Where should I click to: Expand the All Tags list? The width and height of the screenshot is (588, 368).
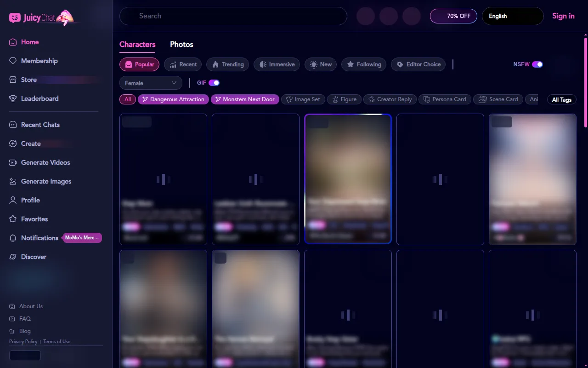pos(561,100)
